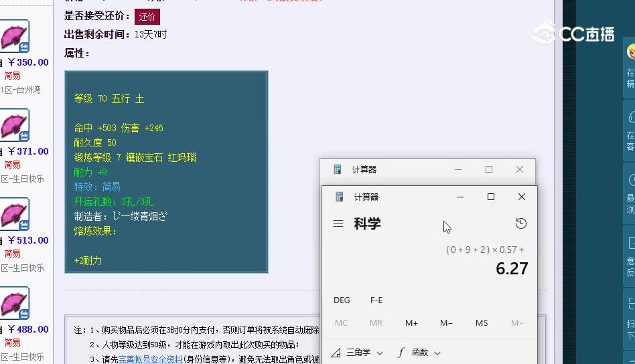Expand the 三角学 trigonometry dropdown
Screen dimensions: 635x364
pyautogui.click(x=357, y=353)
